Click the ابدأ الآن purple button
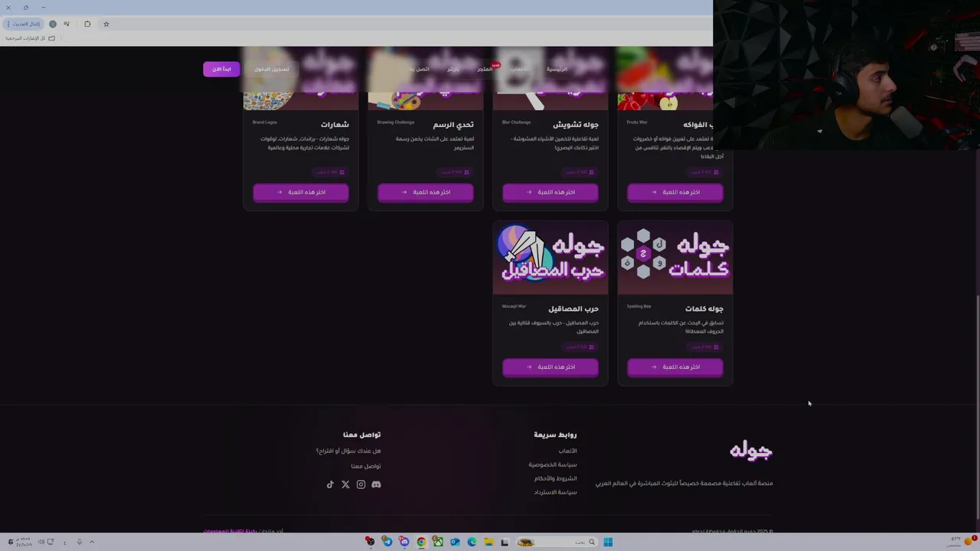This screenshot has height=551, width=980. point(221,69)
